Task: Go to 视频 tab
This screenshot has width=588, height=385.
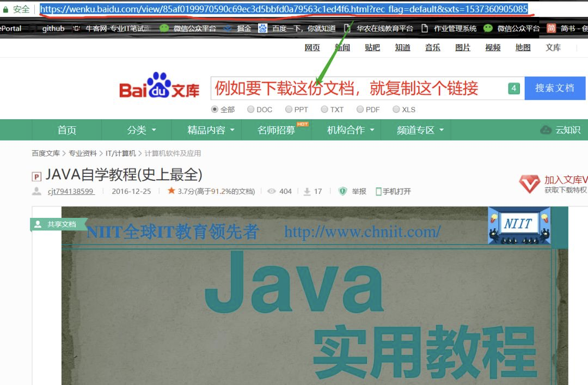Action: [493, 48]
